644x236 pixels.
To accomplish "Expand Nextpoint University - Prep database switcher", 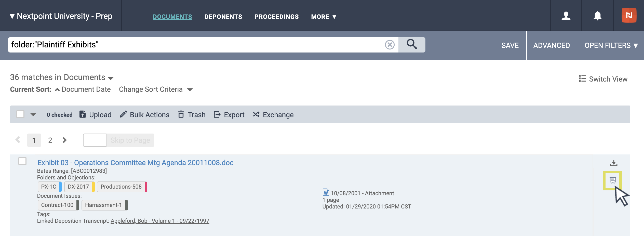I will pos(61,16).
